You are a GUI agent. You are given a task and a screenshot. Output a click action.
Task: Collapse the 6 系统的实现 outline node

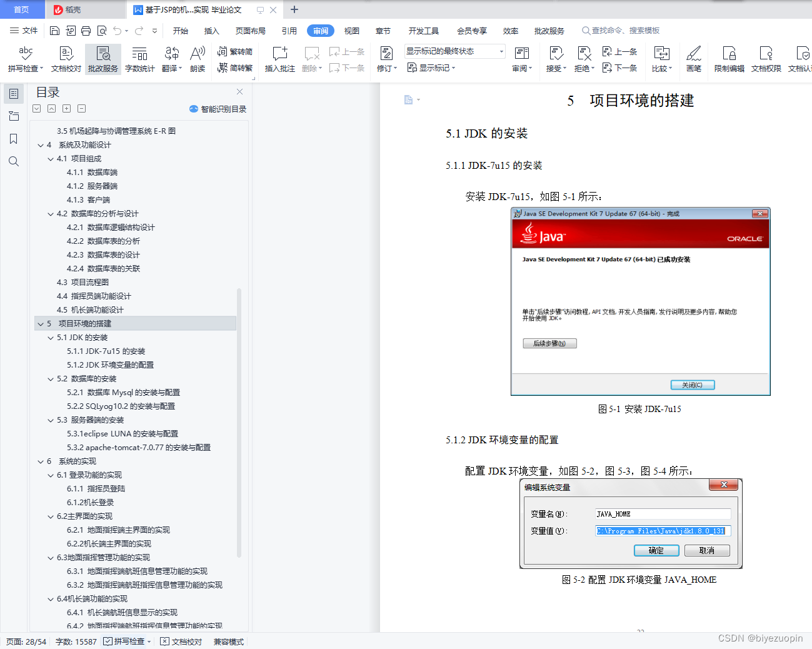click(x=41, y=461)
